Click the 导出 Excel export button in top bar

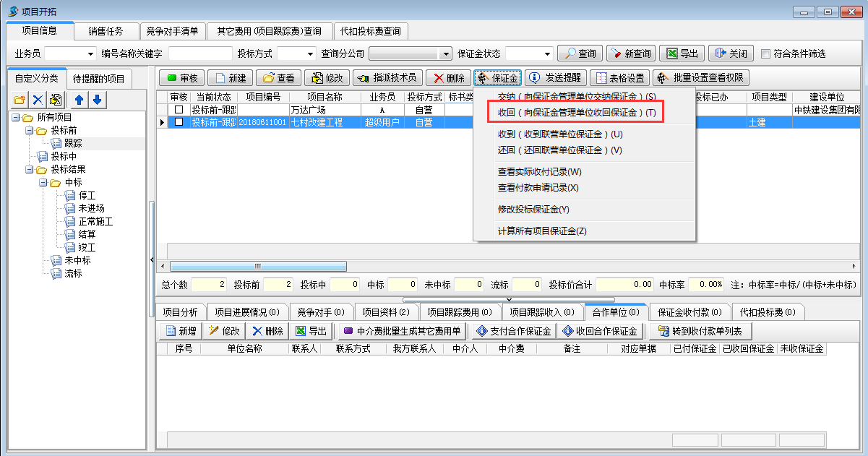click(682, 53)
